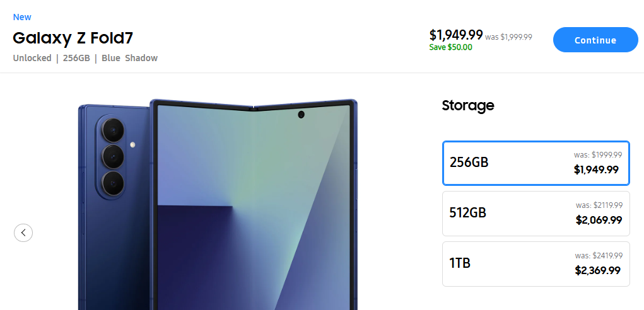The width and height of the screenshot is (644, 310).
Task: Click the Blue Shadow color text
Action: 129,58
